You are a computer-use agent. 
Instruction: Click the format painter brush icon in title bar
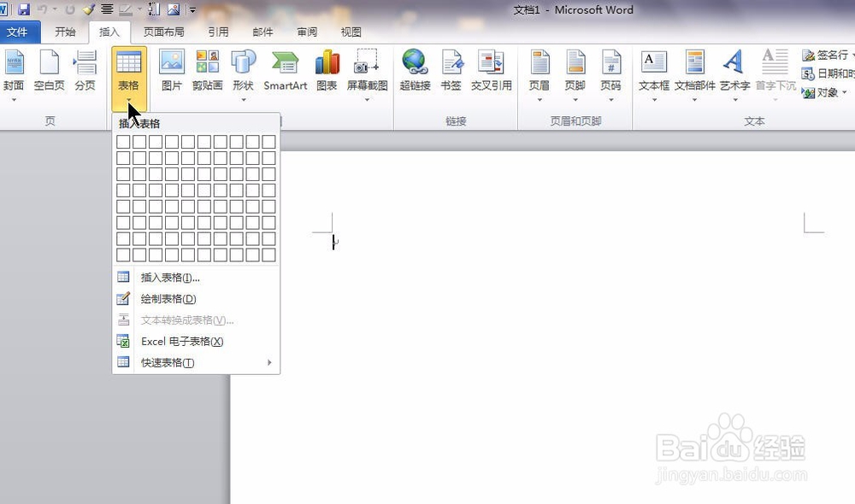(x=89, y=9)
